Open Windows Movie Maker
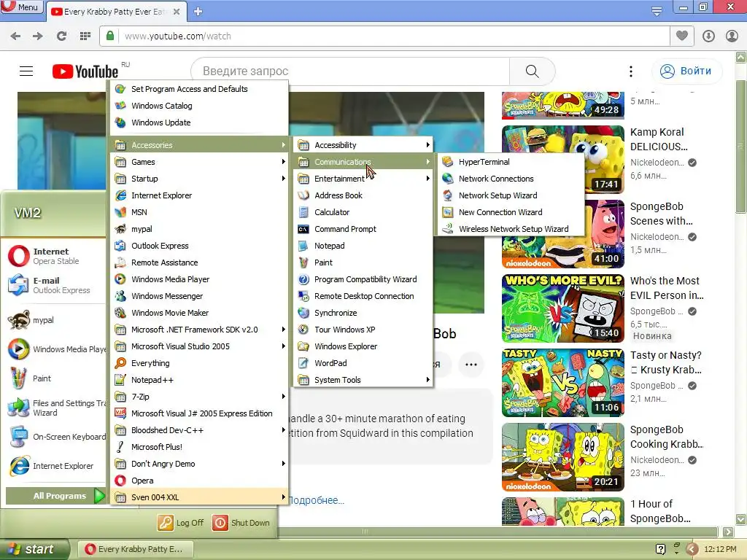Screen dimensions: 747x560 [199, 313]
